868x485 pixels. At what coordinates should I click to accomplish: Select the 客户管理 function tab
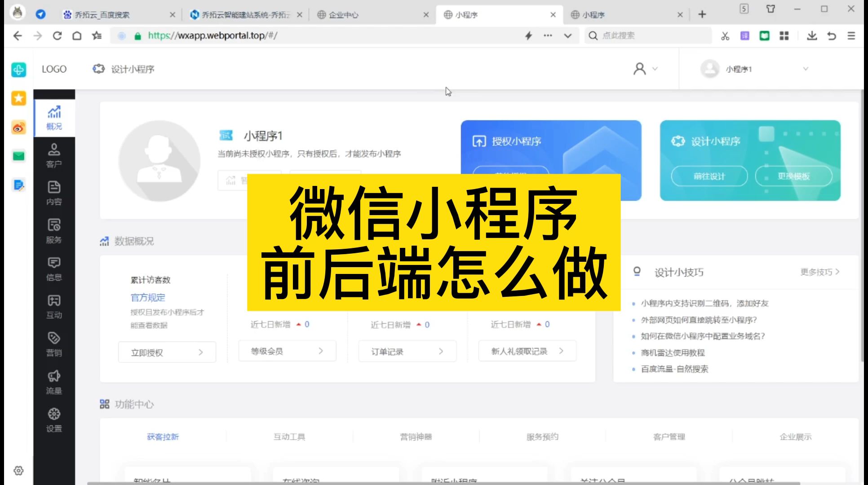(x=669, y=436)
